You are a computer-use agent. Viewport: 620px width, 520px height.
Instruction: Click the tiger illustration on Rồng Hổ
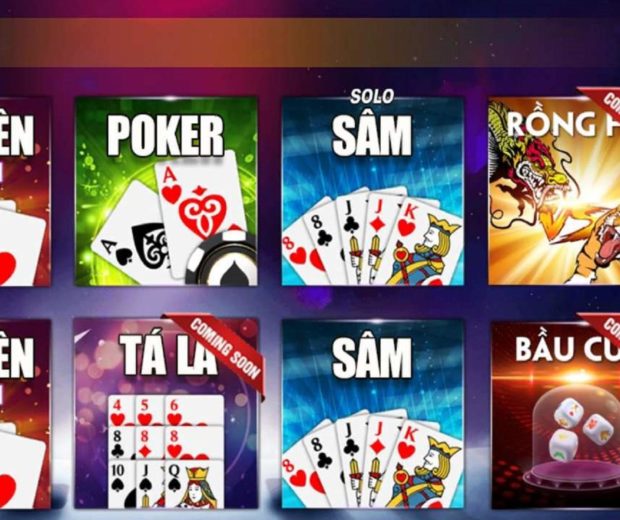[597, 245]
